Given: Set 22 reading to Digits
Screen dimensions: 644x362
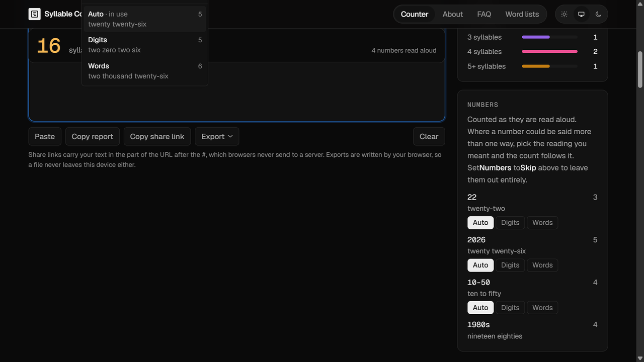Looking at the screenshot, I should click(510, 223).
